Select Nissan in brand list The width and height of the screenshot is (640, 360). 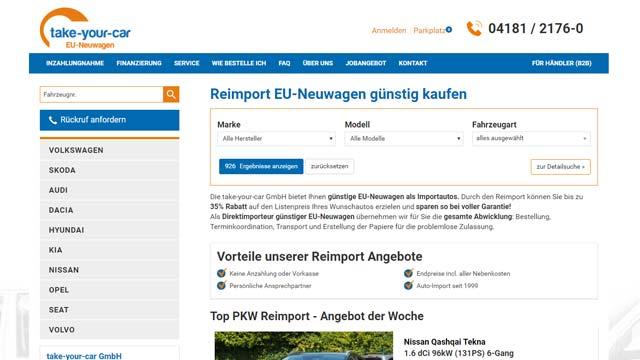click(109, 270)
